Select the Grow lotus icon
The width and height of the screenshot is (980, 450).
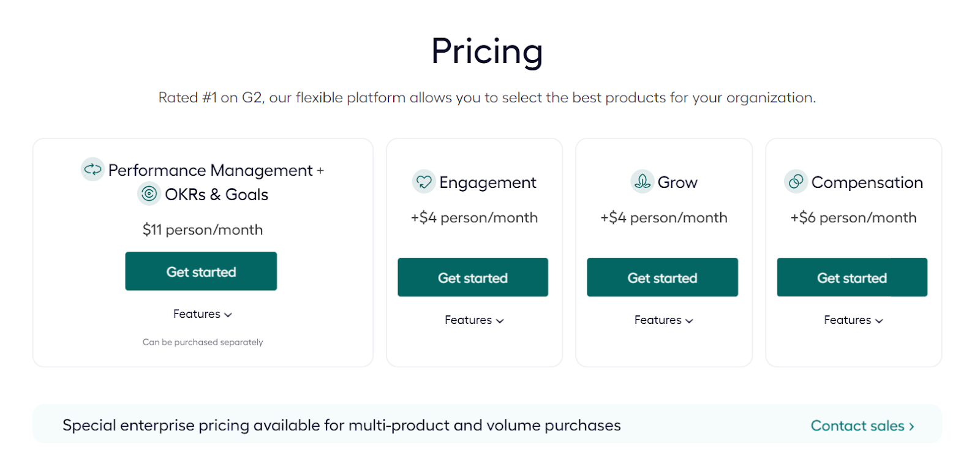(642, 182)
